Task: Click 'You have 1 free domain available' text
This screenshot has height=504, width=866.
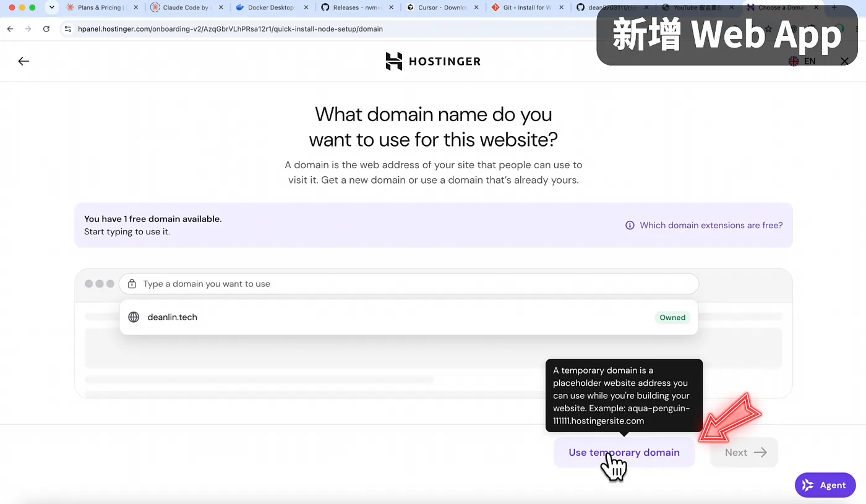Action: tap(153, 219)
